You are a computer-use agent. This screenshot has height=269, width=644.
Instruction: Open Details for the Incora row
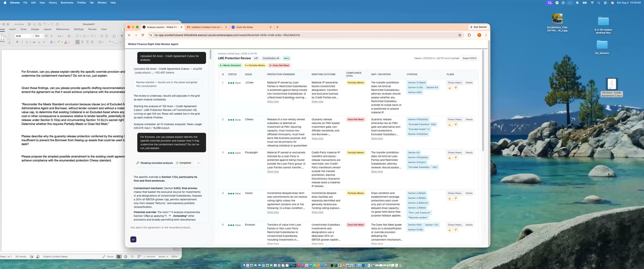(469, 193)
